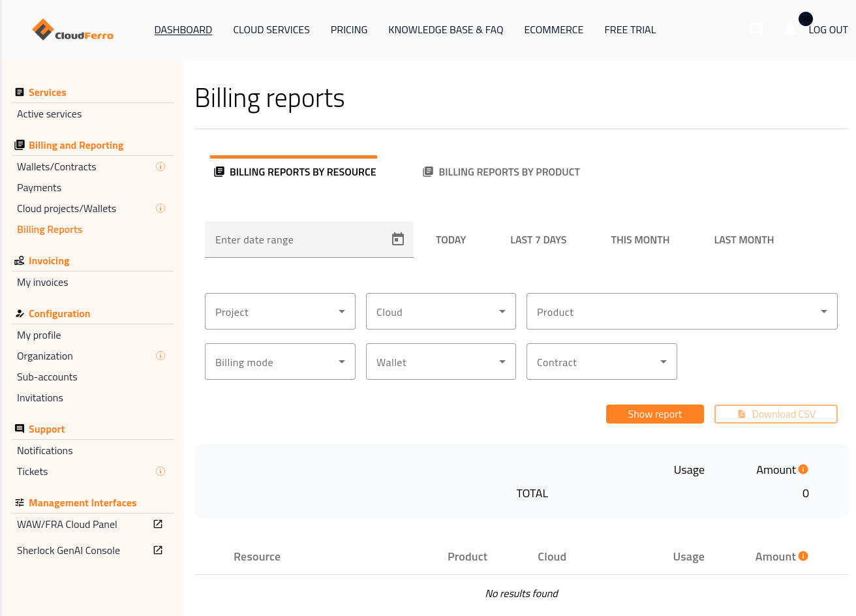Image resolution: width=856 pixels, height=616 pixels.
Task: Click info icon beside Tickets
Action: point(160,471)
